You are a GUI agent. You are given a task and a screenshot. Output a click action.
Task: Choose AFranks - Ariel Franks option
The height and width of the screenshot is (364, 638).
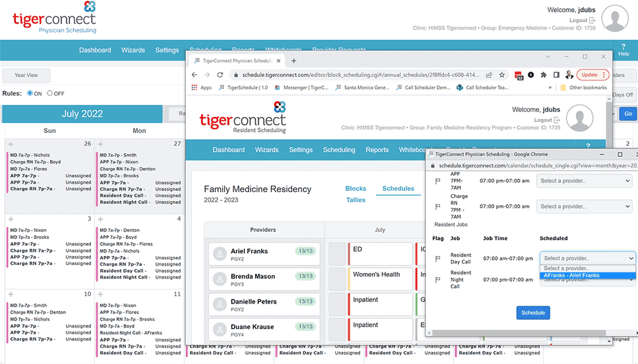click(x=588, y=275)
